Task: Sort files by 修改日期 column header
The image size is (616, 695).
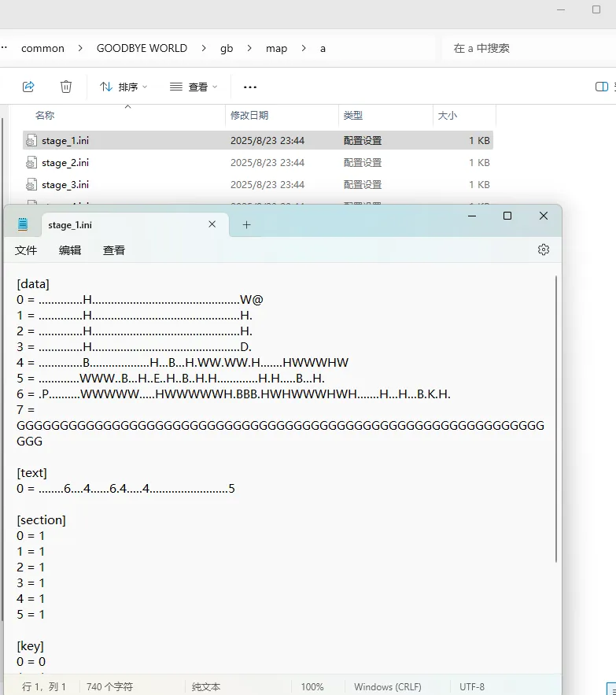Action: point(249,116)
